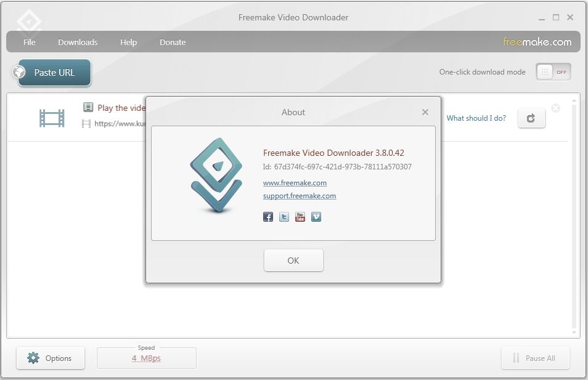Open the YouTube icon in About dialog
The image size is (588, 380).
point(300,217)
